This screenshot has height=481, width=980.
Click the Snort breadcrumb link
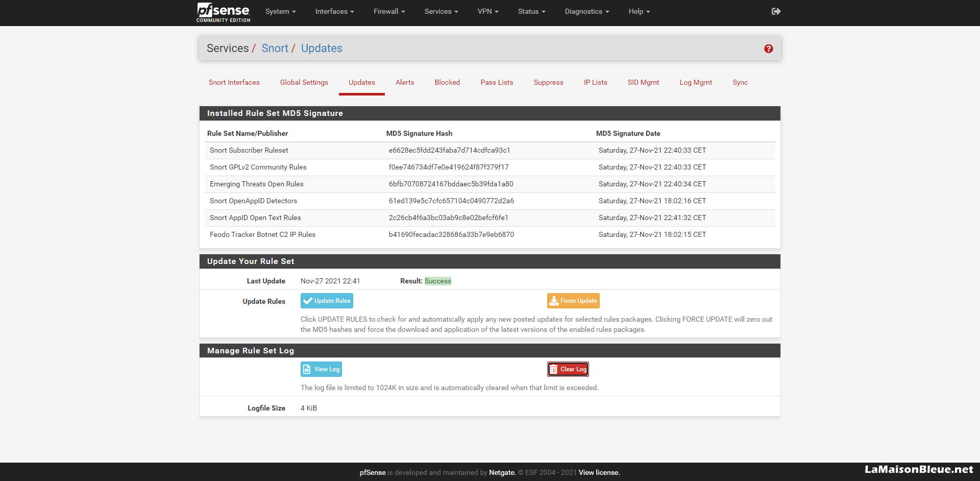(275, 48)
